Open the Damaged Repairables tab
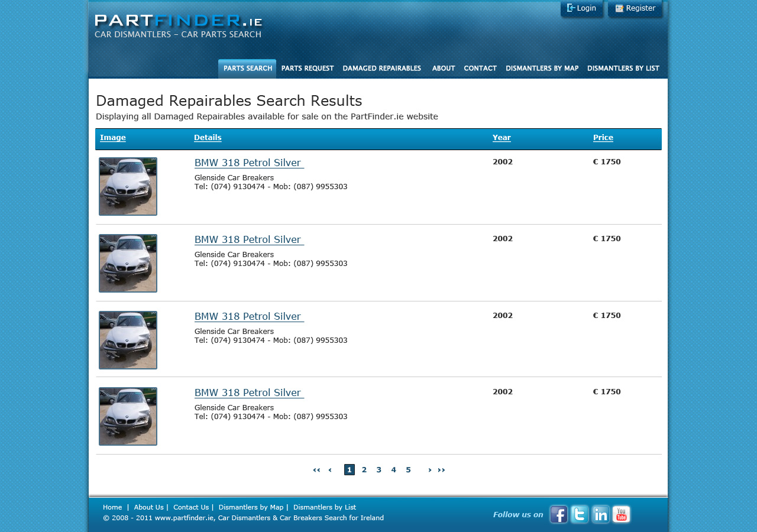This screenshot has width=757, height=532. 382,69
